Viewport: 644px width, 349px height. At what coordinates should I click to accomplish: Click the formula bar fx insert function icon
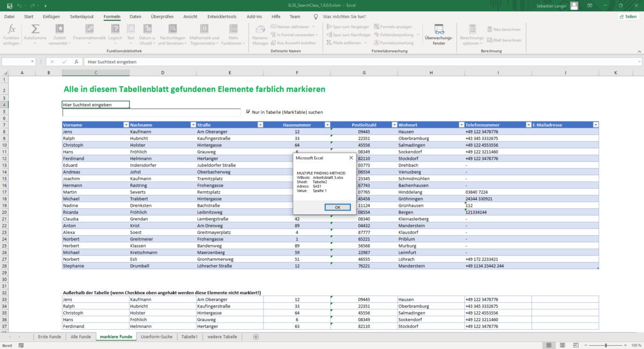tap(76, 62)
